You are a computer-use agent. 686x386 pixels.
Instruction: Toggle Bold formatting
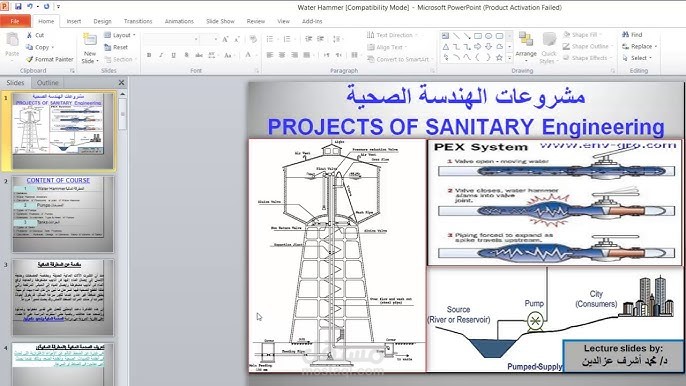(149, 55)
